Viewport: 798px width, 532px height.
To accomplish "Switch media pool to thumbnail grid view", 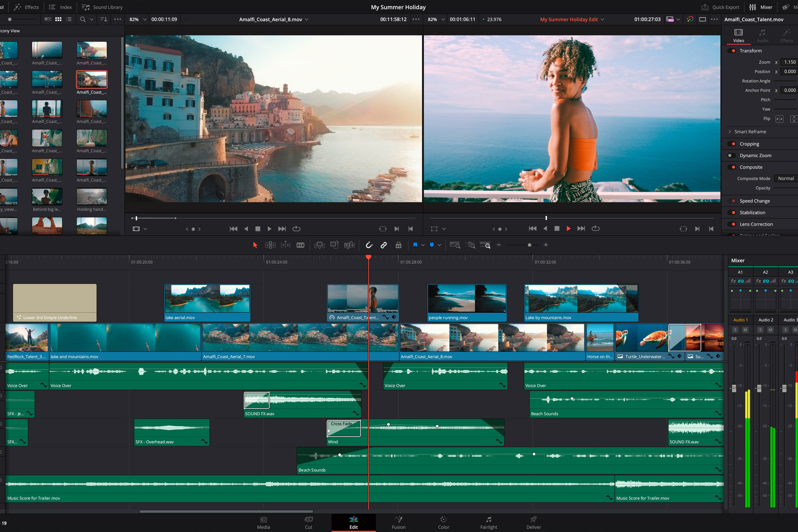I will point(58,19).
